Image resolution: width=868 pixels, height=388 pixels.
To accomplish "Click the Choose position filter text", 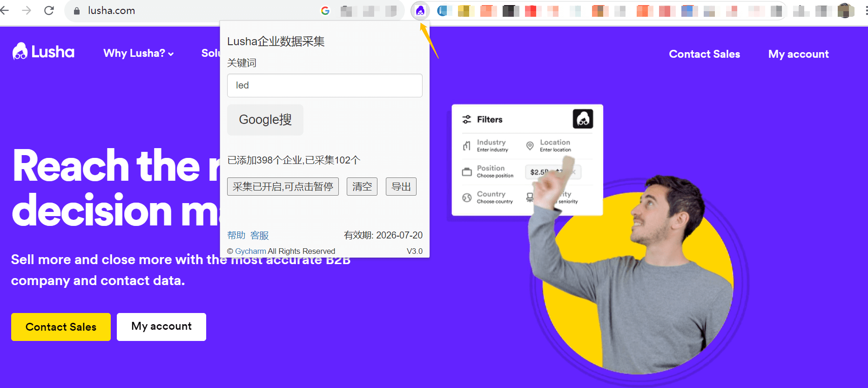I will [x=495, y=176].
